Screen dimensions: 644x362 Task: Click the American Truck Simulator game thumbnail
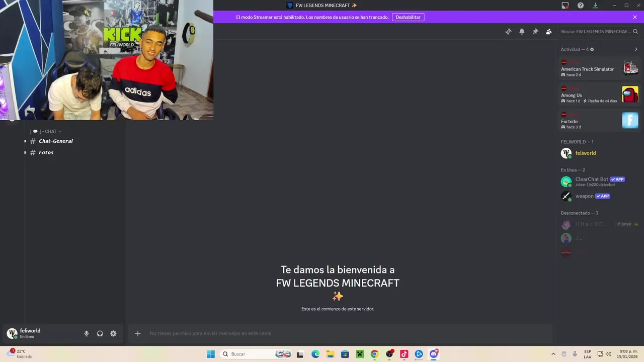point(630,68)
